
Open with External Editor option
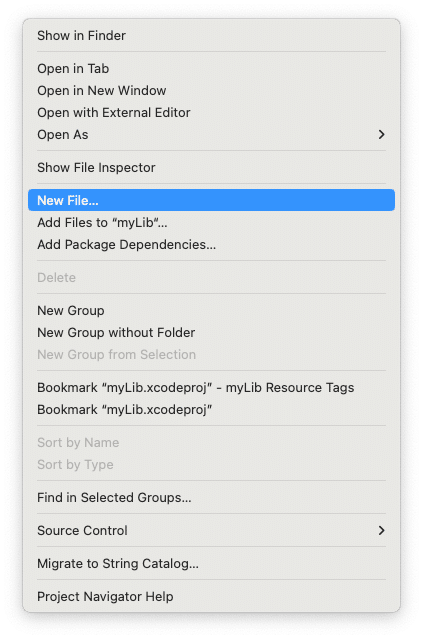coord(211,112)
